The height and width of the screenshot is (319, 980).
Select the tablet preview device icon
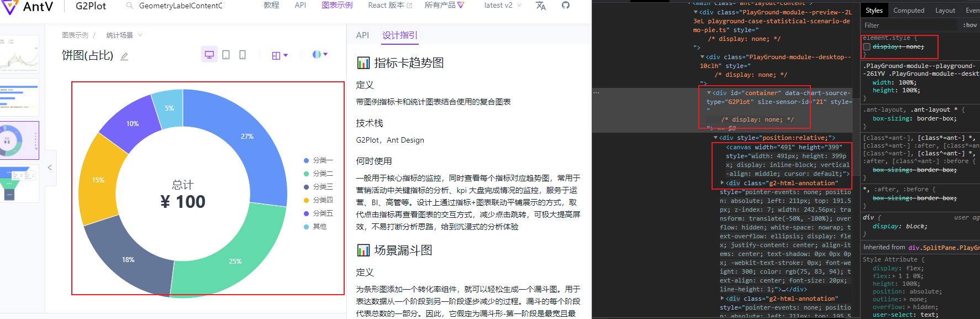pyautogui.click(x=226, y=55)
